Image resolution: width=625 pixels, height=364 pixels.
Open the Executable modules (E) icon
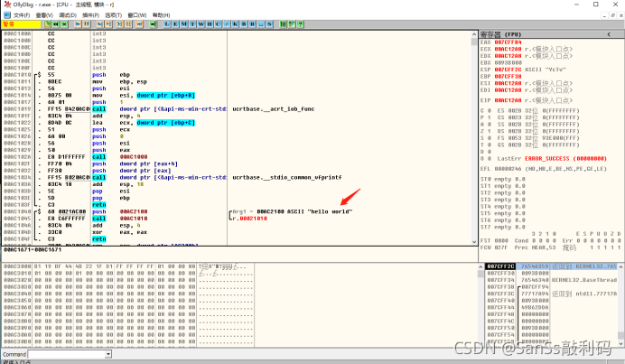coord(174,24)
